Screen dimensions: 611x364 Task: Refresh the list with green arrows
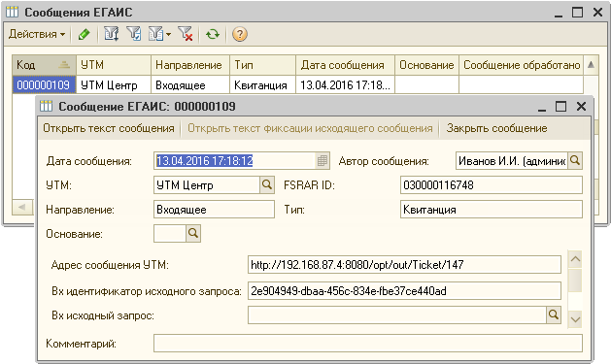[213, 35]
